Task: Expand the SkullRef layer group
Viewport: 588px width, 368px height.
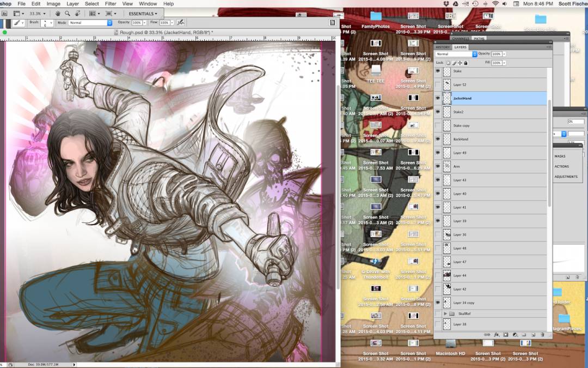Action: click(446, 314)
